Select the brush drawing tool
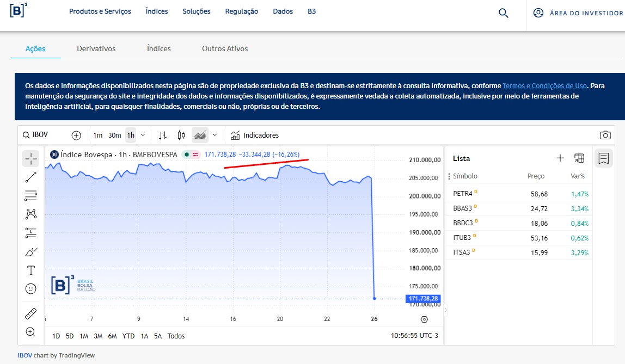 pos(30,252)
